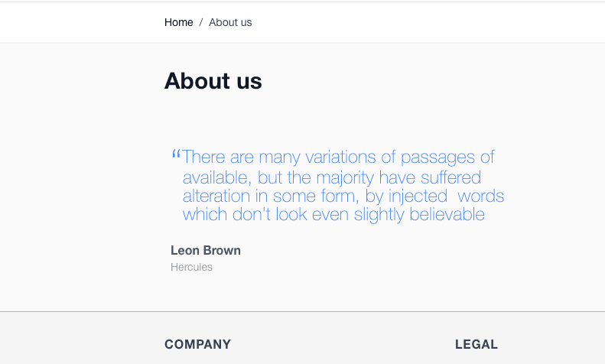
Task: Click the quote line starting "which don't look"
Action: (x=333, y=214)
